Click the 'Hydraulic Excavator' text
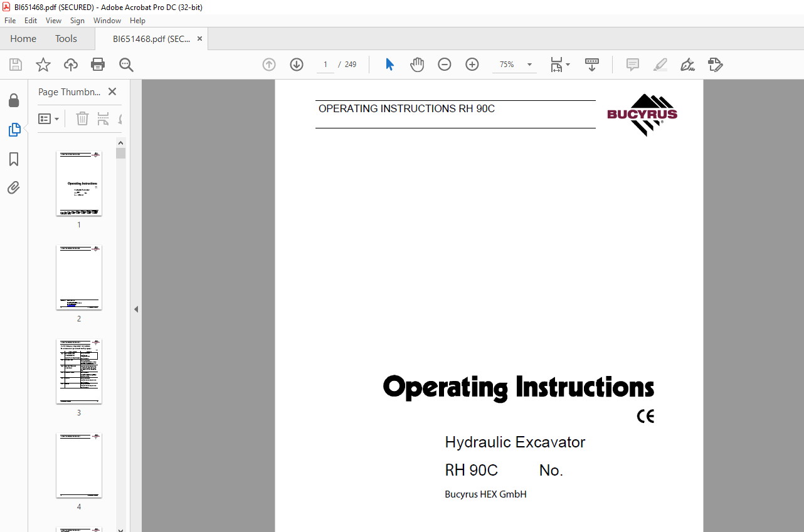The height and width of the screenshot is (532, 804). (x=515, y=442)
